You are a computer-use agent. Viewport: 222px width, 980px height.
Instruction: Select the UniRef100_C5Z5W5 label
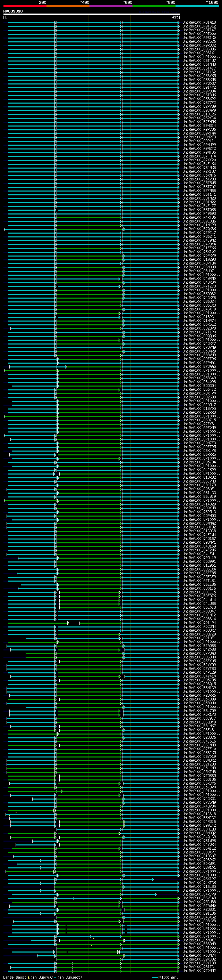click(x=199, y=183)
